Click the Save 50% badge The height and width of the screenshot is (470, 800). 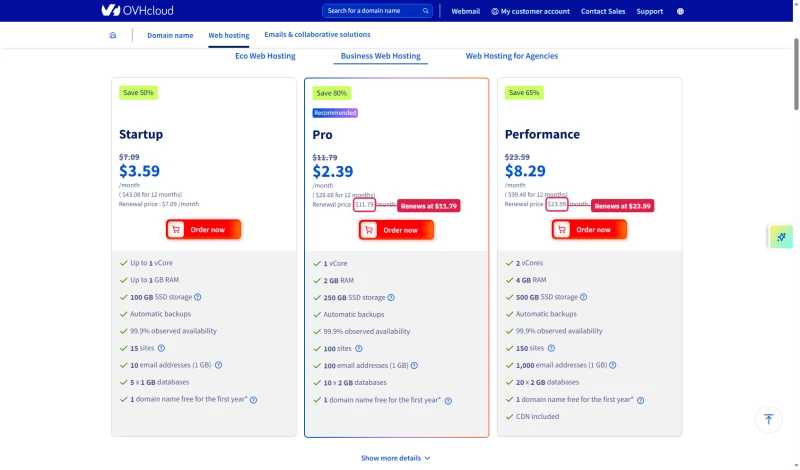[138, 92]
